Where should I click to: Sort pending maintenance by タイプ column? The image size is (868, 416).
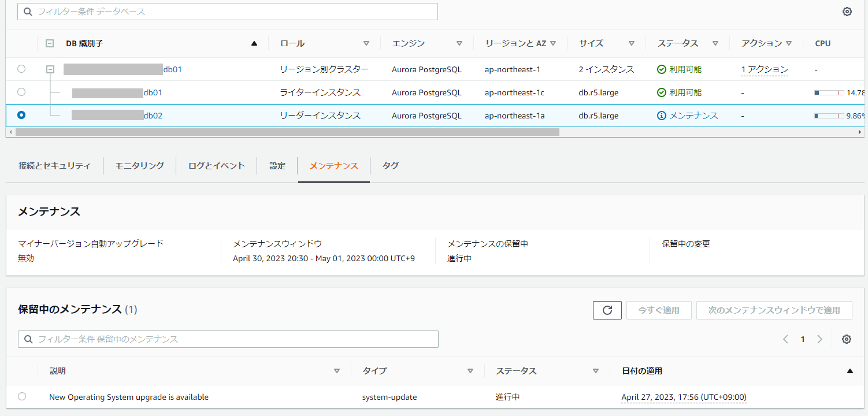click(470, 371)
